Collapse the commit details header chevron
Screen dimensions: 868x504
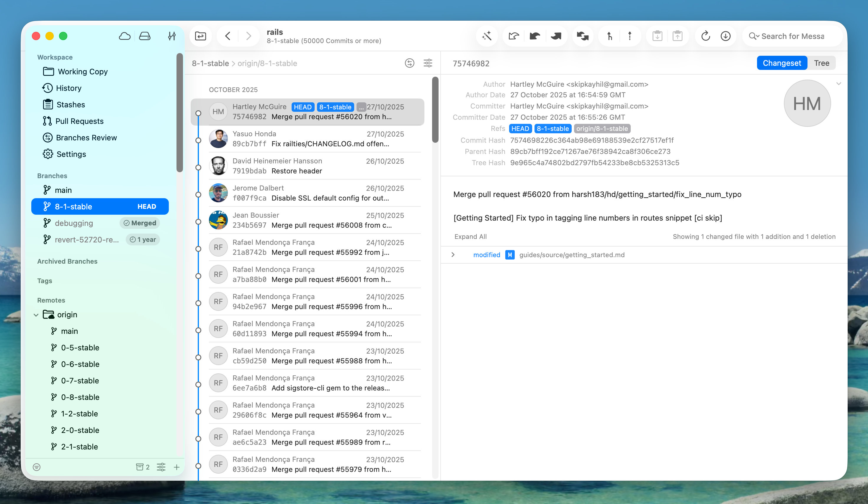[x=839, y=83]
